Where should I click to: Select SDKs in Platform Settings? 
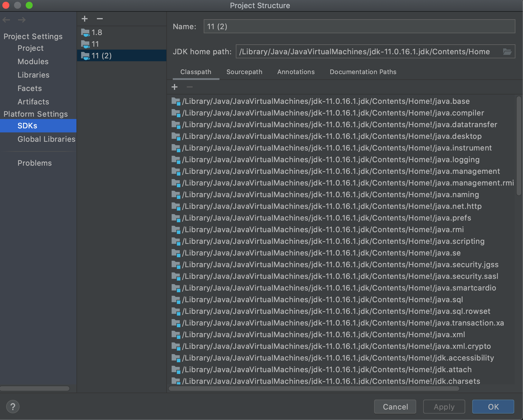coord(38,126)
